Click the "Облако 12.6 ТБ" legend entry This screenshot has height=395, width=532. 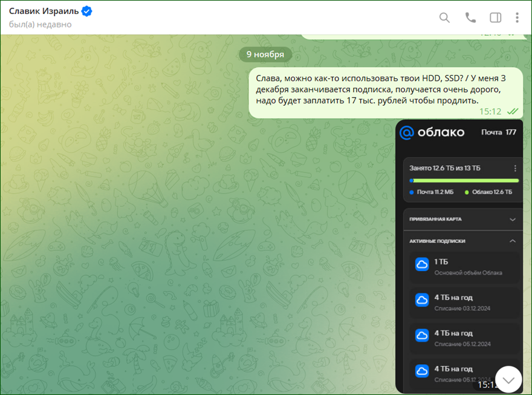click(x=488, y=192)
